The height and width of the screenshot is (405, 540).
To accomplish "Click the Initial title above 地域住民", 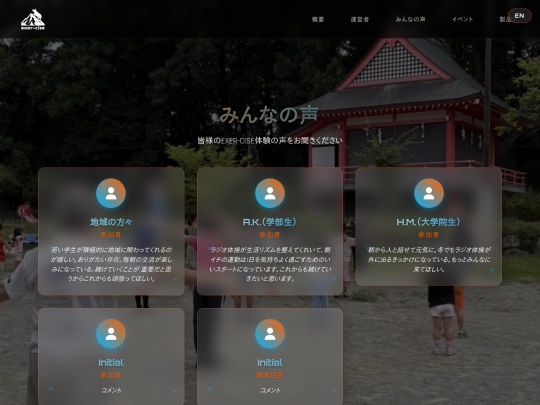I will [x=270, y=363].
